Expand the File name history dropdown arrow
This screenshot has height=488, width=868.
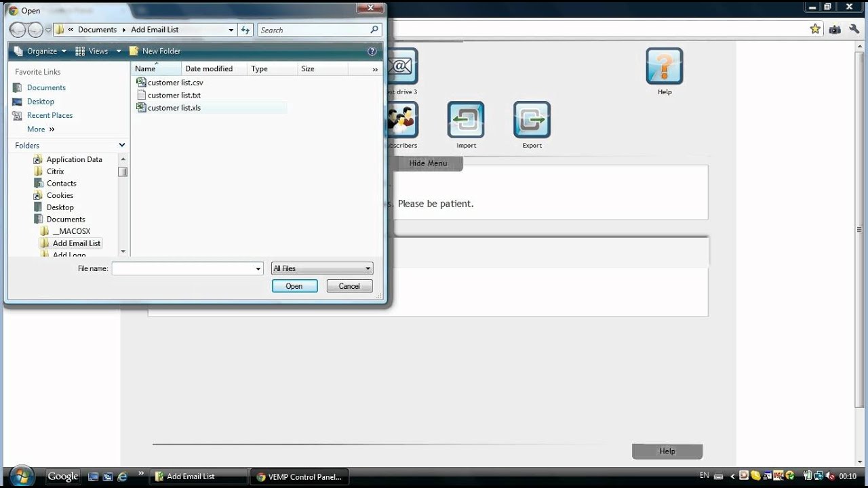[258, 269]
